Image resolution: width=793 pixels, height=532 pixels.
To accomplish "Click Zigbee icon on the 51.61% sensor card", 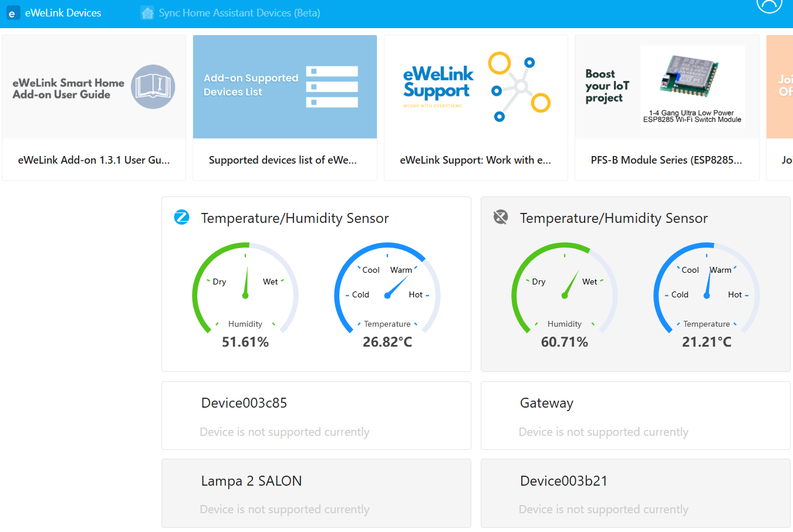I will tap(182, 218).
